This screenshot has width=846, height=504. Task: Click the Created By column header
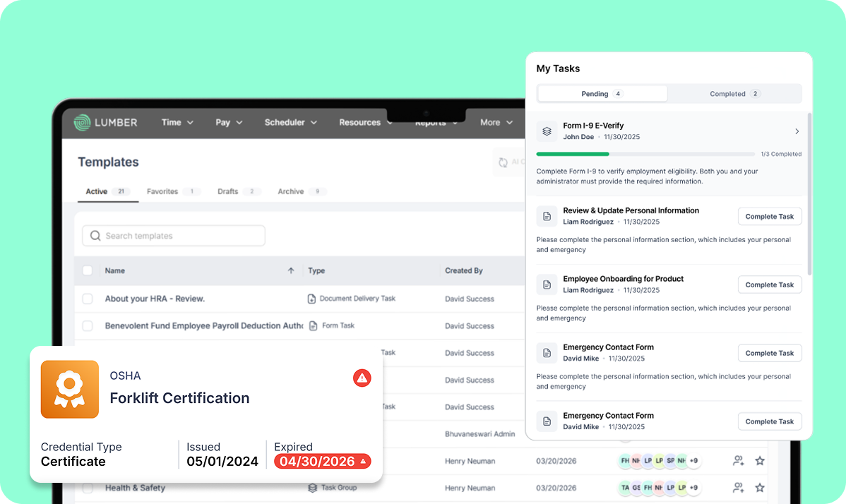(464, 270)
